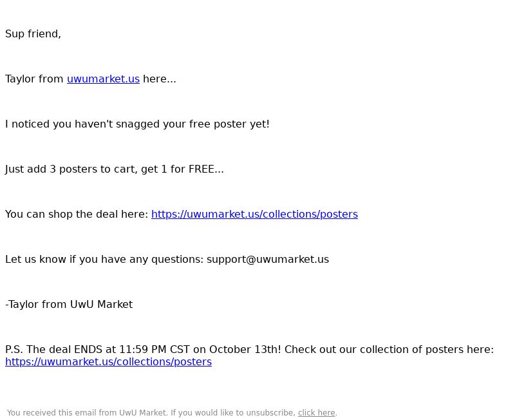515x420 pixels.
Task: Click the word "here..." after the uwumarket.us link
Action: 159,79
